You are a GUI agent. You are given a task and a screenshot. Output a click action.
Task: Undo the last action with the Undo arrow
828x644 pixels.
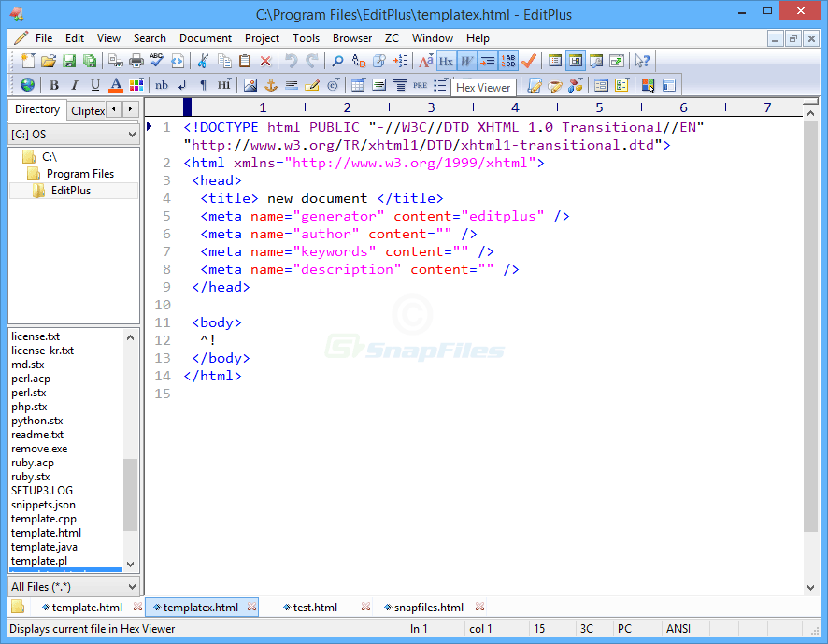291,61
